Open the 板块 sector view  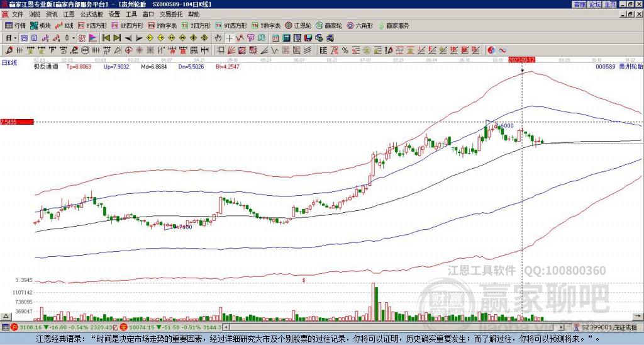tap(40, 25)
